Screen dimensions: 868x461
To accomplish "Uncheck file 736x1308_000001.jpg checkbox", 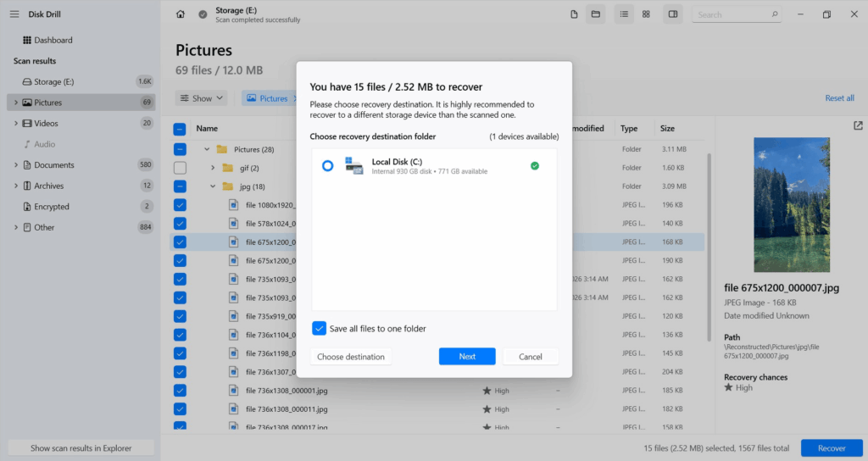I will [180, 391].
